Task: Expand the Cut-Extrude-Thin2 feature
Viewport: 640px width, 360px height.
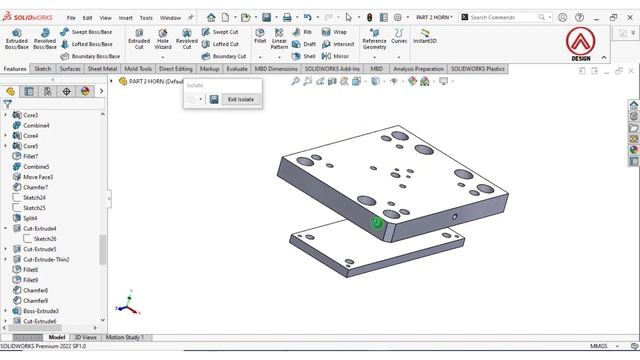Action: pyautogui.click(x=6, y=259)
